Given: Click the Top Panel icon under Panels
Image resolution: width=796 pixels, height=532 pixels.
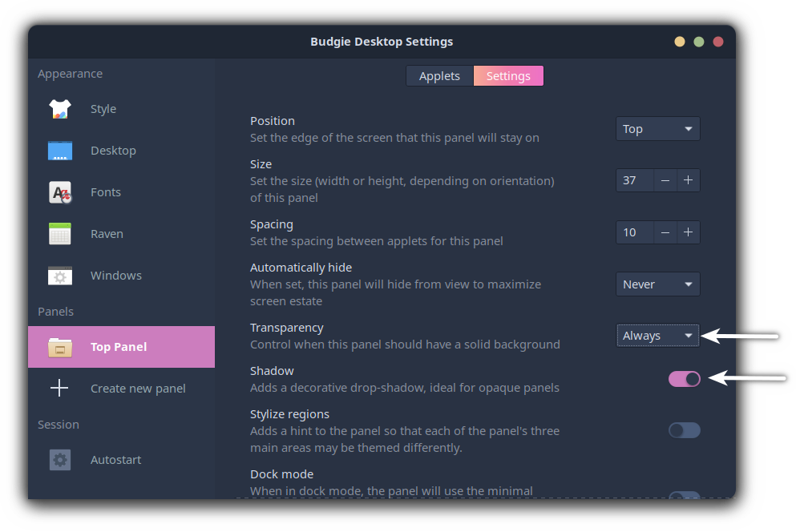Looking at the screenshot, I should click(59, 347).
